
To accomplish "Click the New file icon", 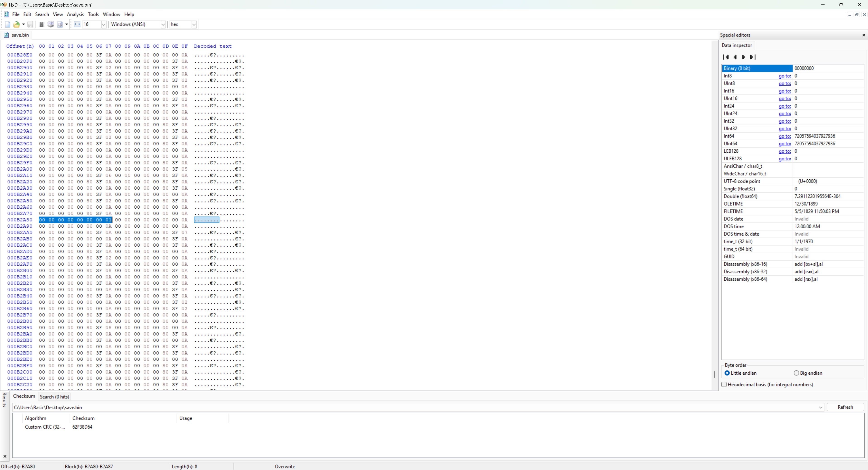I will 7,24.
